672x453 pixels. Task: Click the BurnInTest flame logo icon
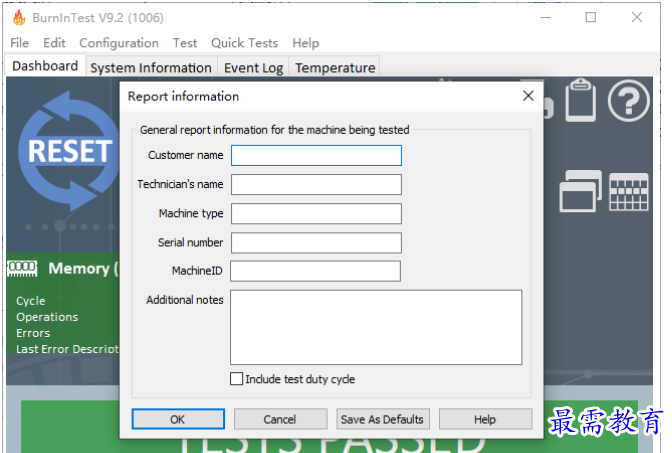click(x=19, y=18)
